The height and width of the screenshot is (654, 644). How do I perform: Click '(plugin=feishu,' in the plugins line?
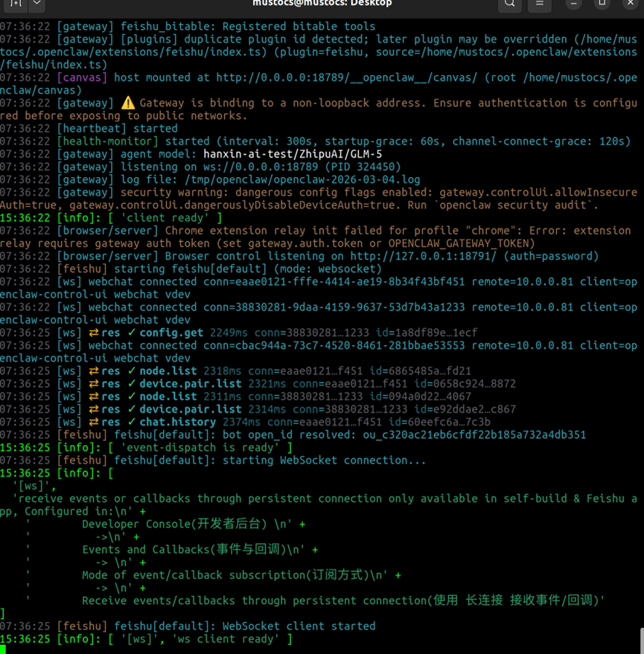coord(322,52)
